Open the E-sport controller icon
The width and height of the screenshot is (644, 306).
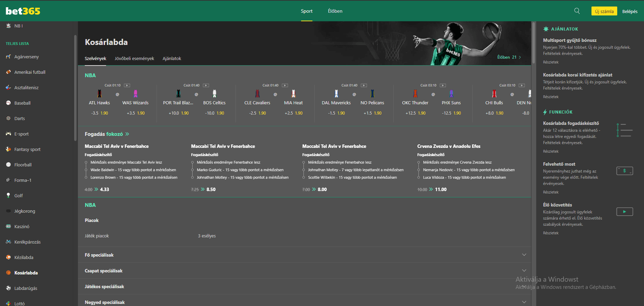pyautogui.click(x=9, y=134)
